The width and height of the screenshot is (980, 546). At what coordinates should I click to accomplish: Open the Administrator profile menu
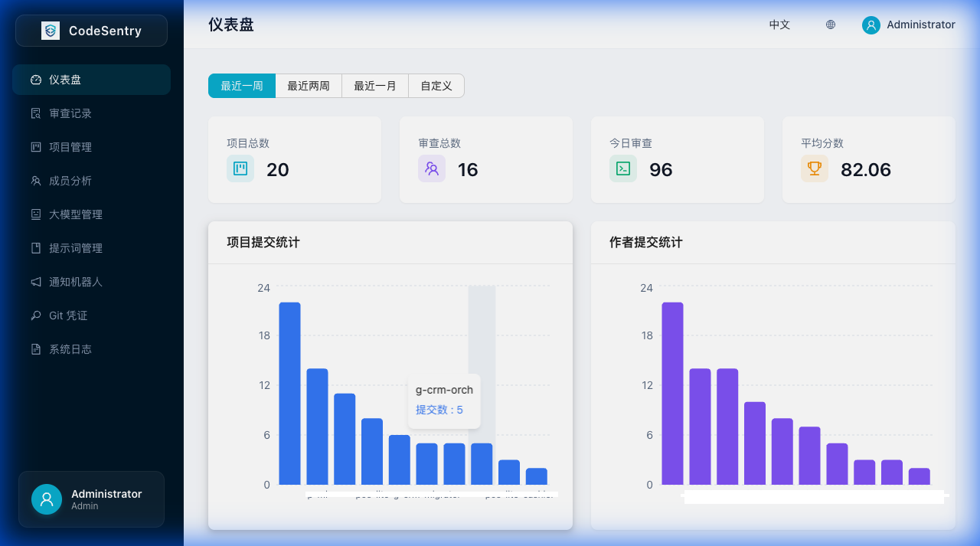(910, 25)
